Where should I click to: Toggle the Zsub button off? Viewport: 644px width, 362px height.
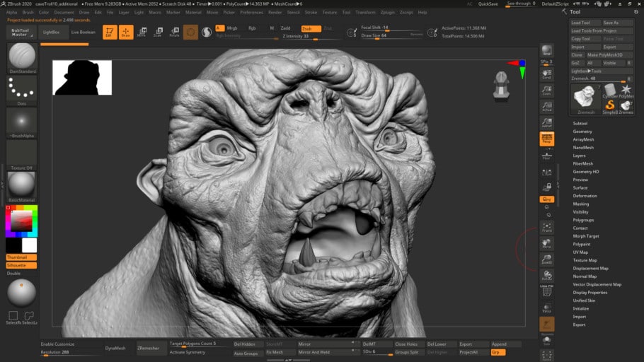[x=311, y=28]
